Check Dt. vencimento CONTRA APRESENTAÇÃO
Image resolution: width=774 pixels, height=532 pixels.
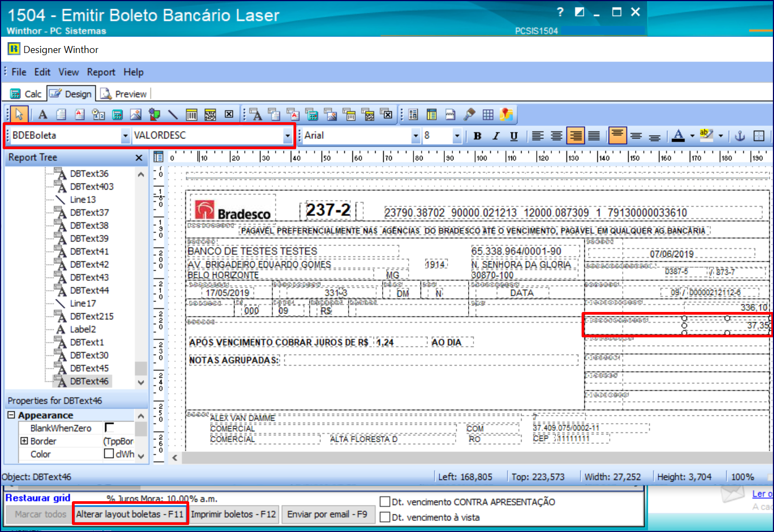click(x=385, y=502)
